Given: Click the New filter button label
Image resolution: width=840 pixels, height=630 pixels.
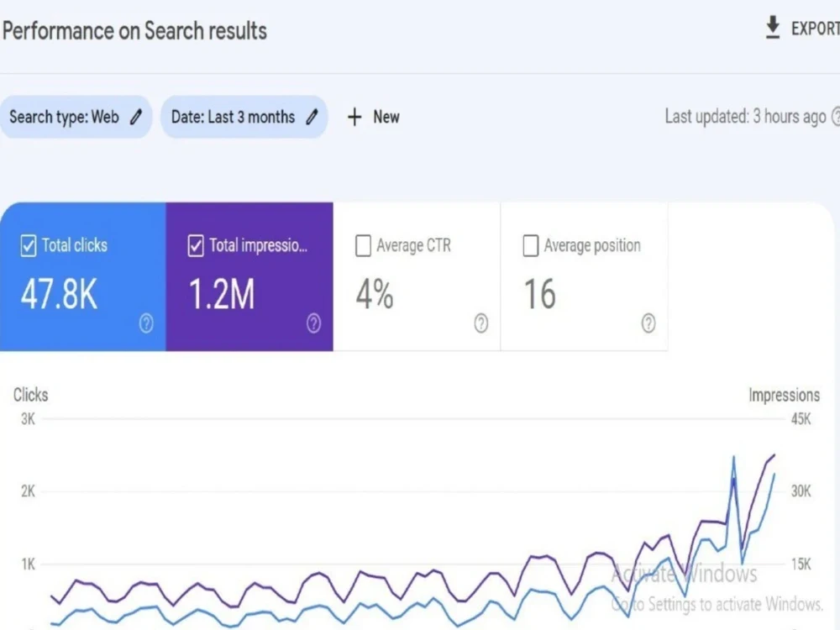Looking at the screenshot, I should (x=386, y=117).
